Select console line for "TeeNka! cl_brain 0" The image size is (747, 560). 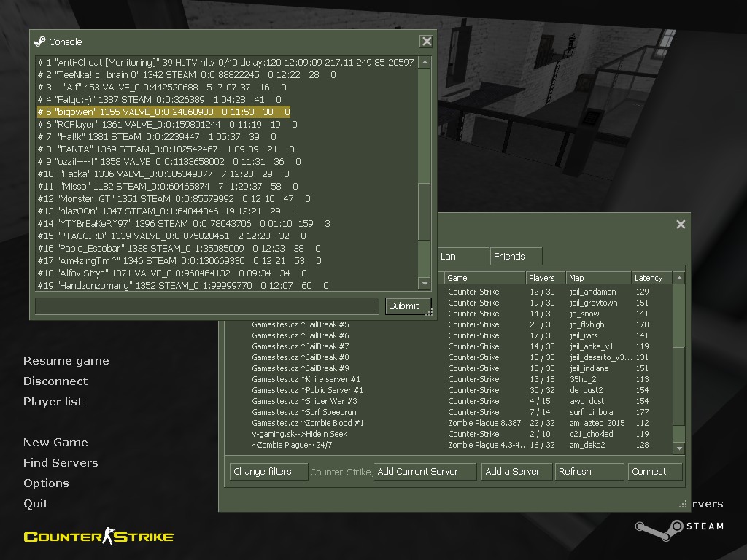click(x=187, y=75)
